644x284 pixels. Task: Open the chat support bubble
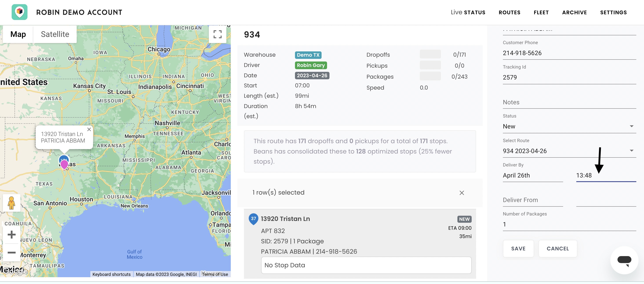[624, 260]
